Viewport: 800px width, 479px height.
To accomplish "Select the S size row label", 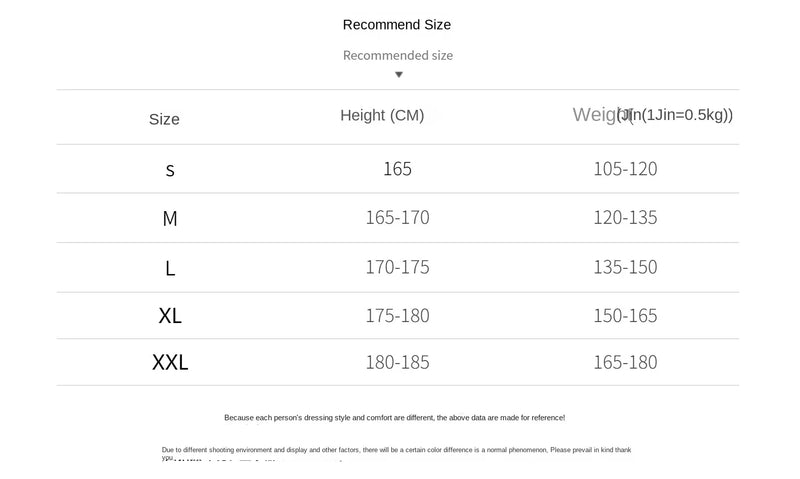I will [x=170, y=170].
